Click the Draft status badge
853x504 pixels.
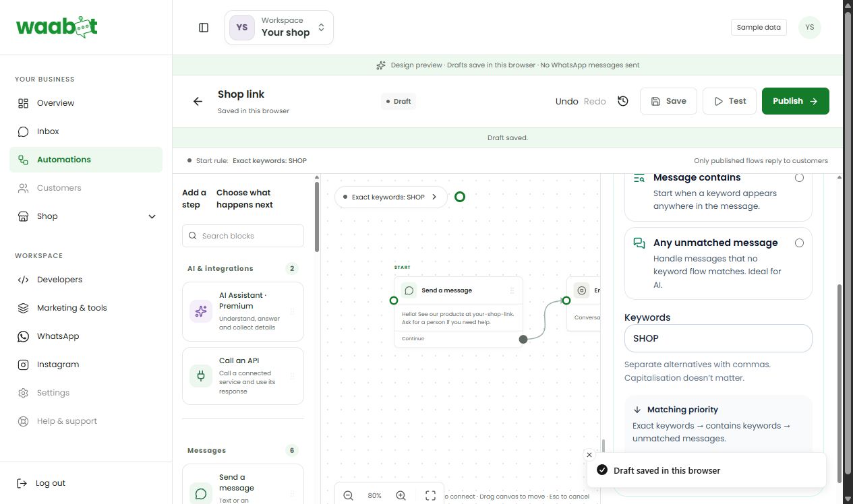399,102
